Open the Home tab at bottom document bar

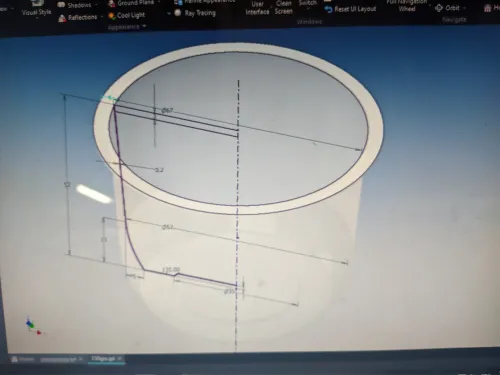(x=23, y=359)
